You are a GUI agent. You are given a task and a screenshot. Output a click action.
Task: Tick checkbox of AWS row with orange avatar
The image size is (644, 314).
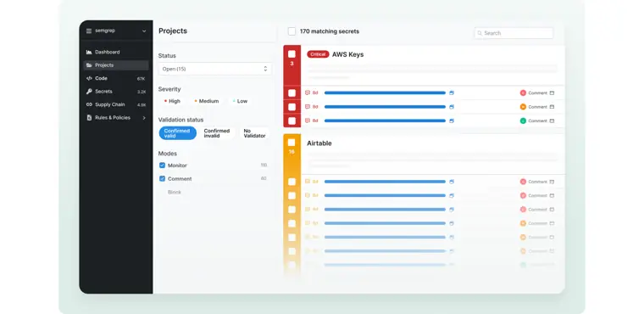291,107
